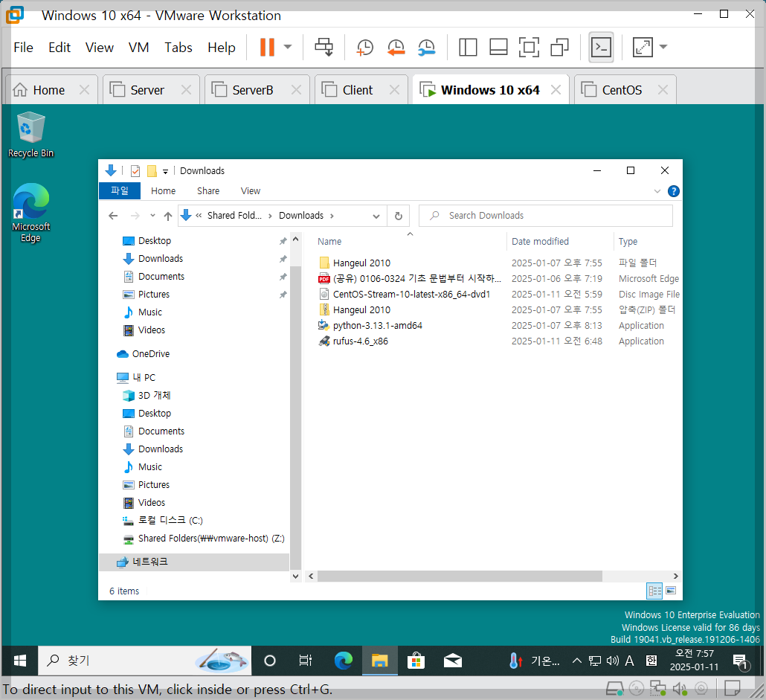Viewport: 766px width, 700px height.
Task: Open Task View on the taskbar
Action: [x=306, y=661]
